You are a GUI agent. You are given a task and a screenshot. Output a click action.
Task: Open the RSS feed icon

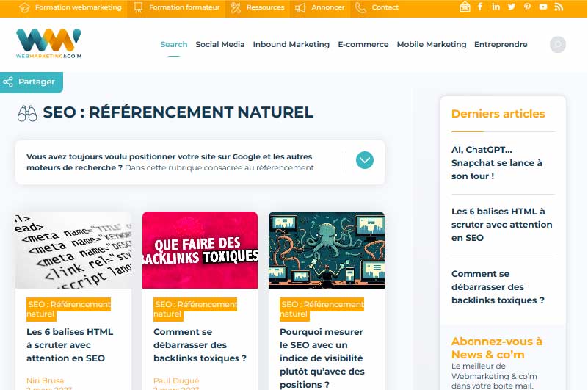click(559, 7)
